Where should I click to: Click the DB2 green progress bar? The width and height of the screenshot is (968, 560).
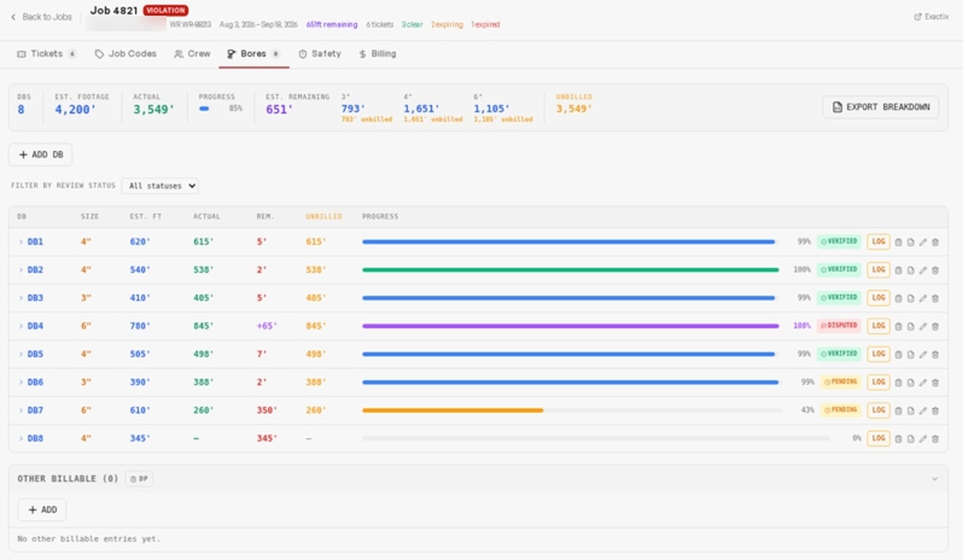tap(570, 270)
